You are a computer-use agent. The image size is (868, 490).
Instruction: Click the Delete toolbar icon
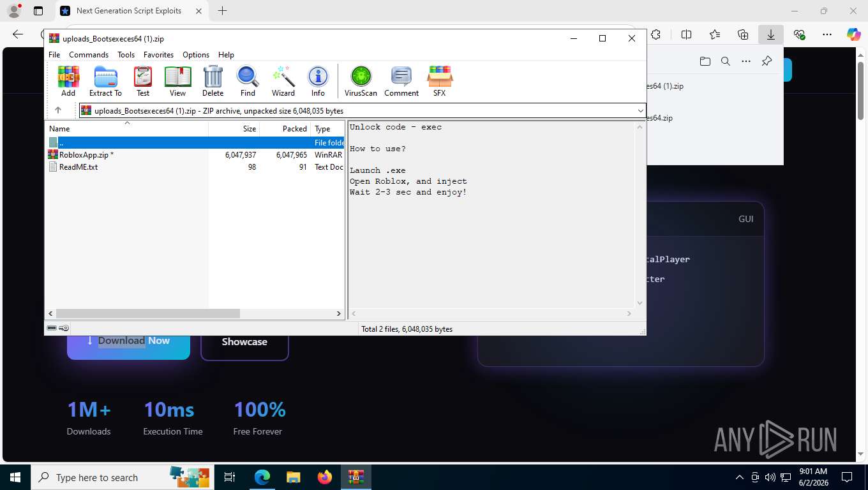pyautogui.click(x=213, y=81)
